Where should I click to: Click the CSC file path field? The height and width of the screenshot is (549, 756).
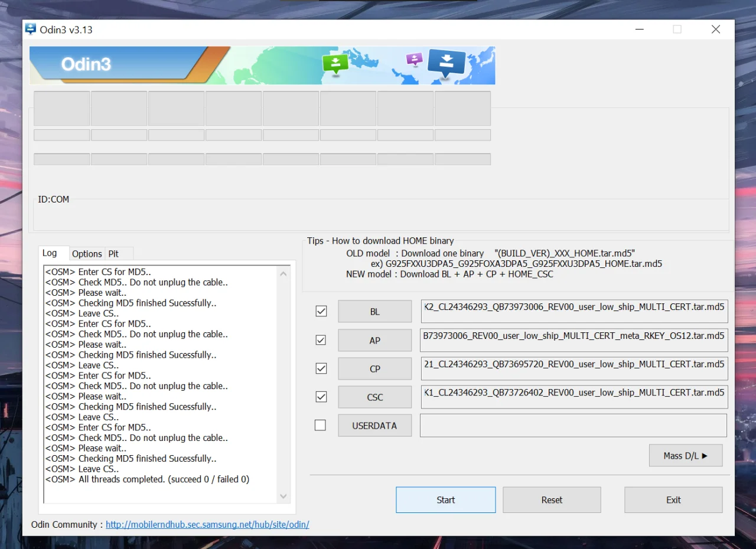point(574,396)
